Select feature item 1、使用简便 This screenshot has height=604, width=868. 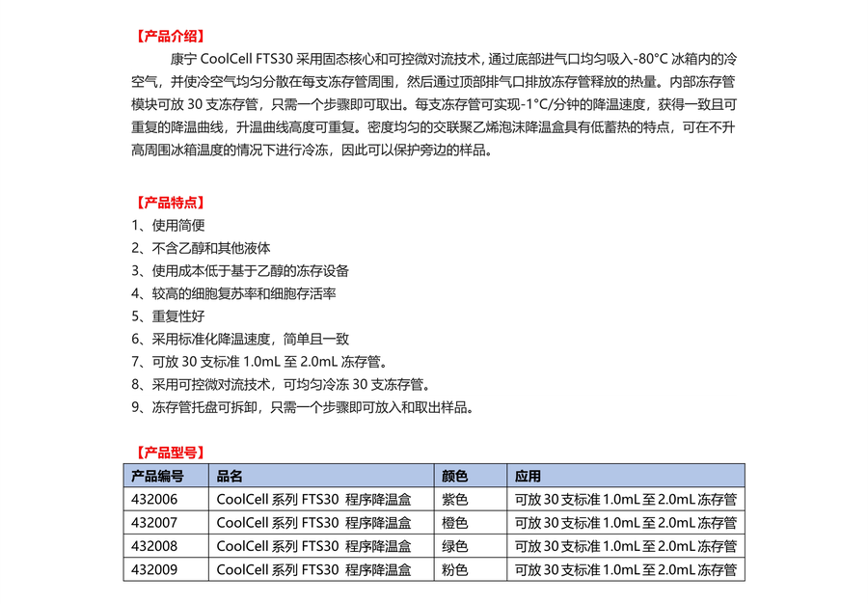tap(168, 226)
